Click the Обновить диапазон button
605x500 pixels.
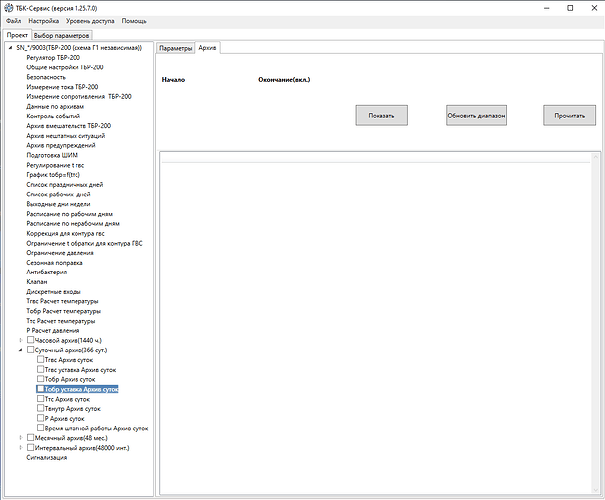[x=476, y=116]
